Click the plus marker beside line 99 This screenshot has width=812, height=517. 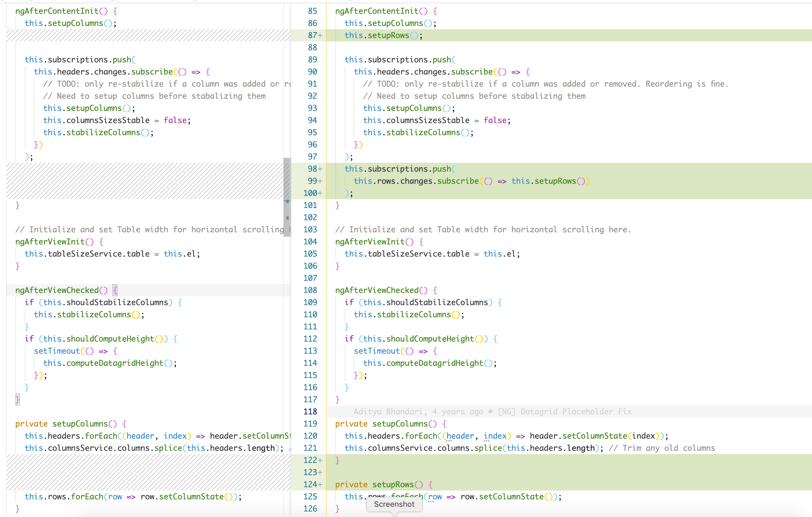[320, 181]
